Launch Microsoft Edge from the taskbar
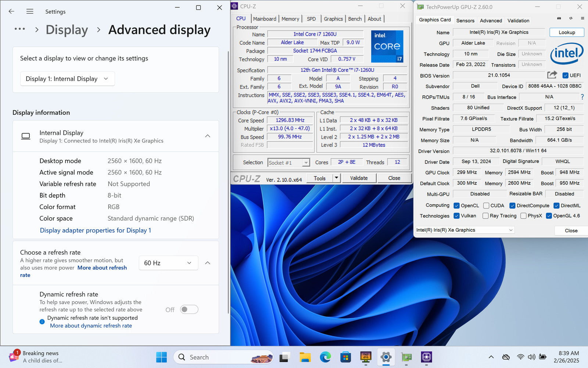Viewport: 588px width, 368px height. (x=325, y=357)
